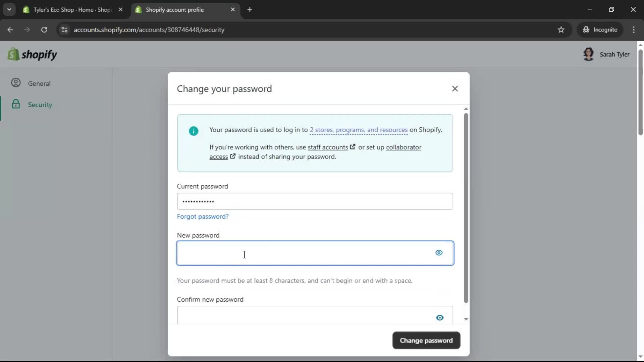Open the Chrome three-dot menu

click(x=634, y=29)
